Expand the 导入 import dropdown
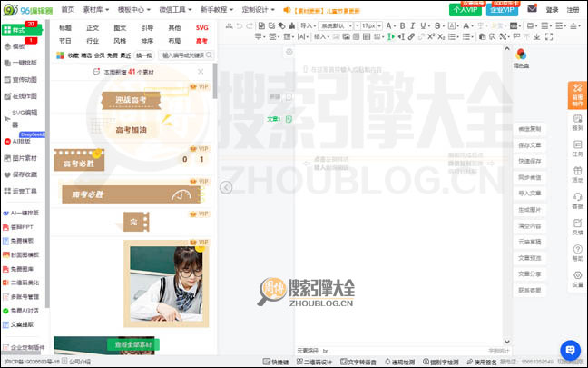588x368 pixels. (x=308, y=26)
